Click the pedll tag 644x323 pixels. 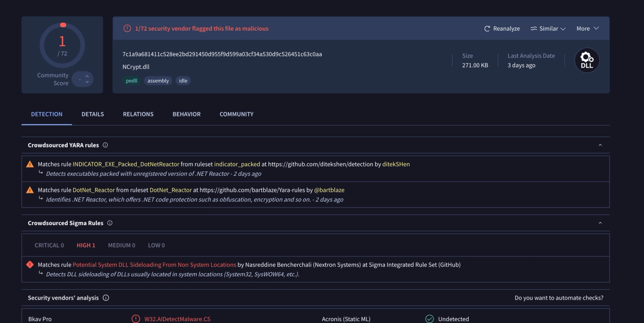point(132,81)
